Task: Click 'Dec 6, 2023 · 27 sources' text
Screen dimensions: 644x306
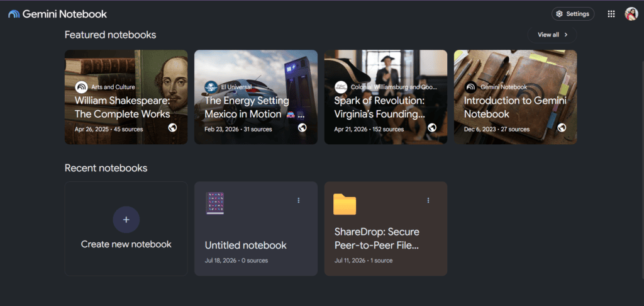Action: pos(497,129)
